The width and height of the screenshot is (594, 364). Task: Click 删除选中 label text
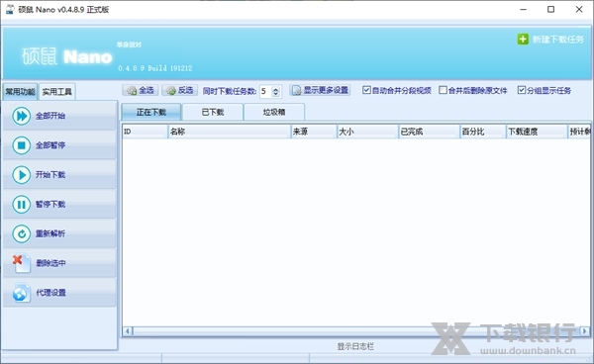[50, 263]
